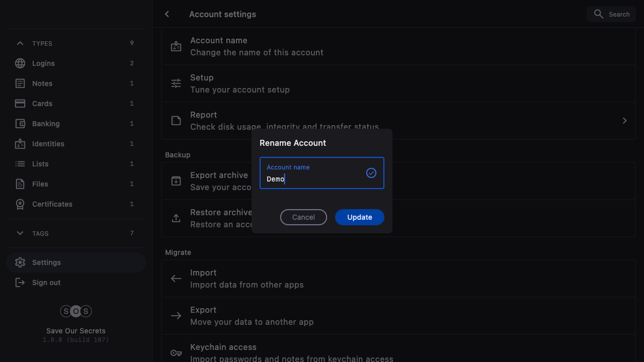Click the Cards credit card icon

click(x=20, y=104)
